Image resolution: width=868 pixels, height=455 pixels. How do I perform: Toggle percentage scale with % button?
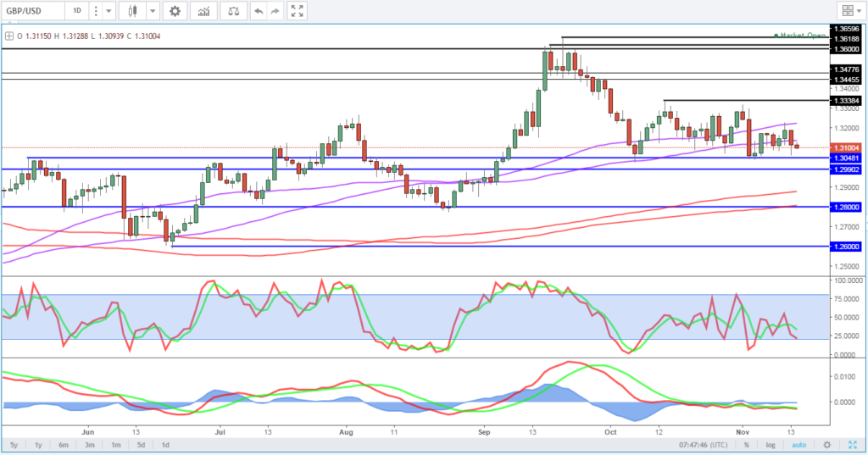(x=746, y=445)
